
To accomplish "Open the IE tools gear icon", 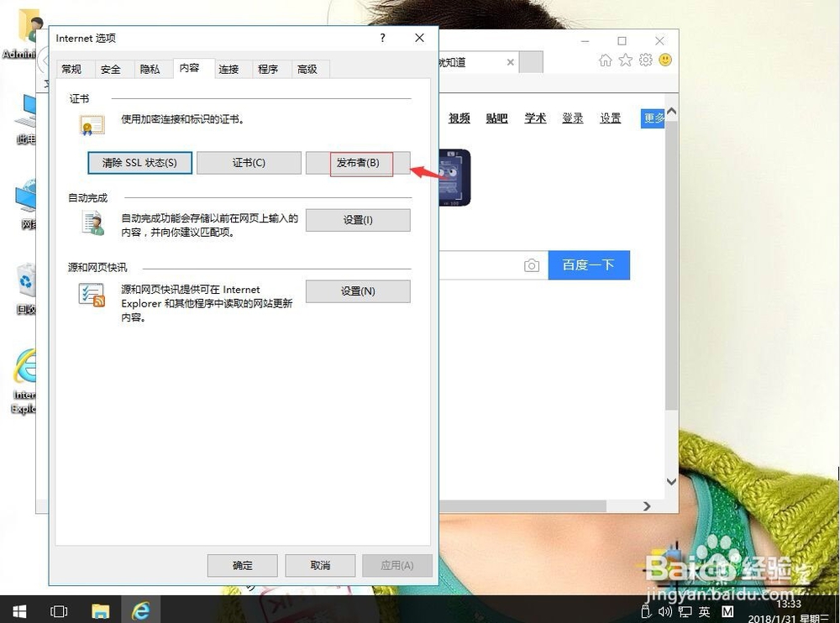I will 645,60.
